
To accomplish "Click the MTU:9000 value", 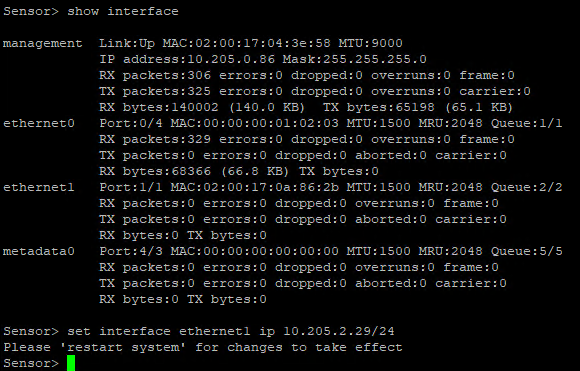I will [370, 43].
